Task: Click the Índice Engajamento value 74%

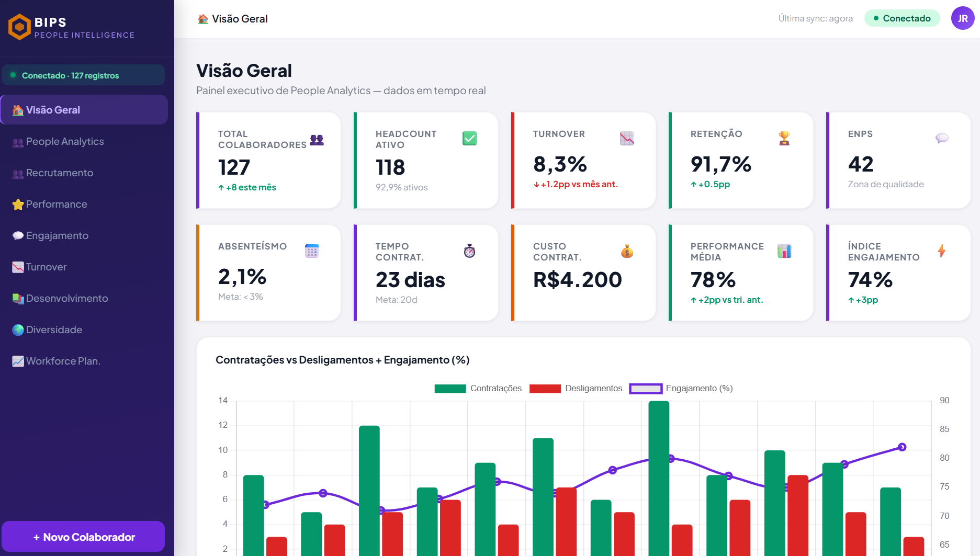Action: click(870, 280)
